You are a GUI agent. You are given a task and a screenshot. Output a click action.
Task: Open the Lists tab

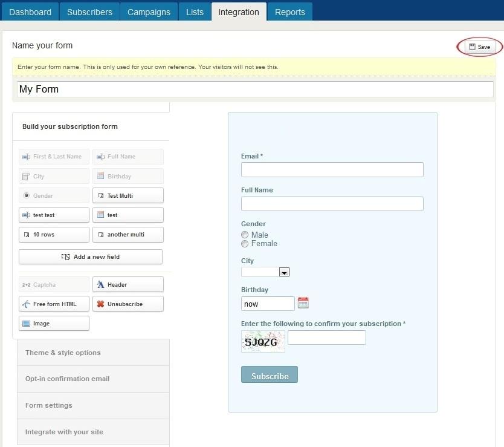coord(195,12)
